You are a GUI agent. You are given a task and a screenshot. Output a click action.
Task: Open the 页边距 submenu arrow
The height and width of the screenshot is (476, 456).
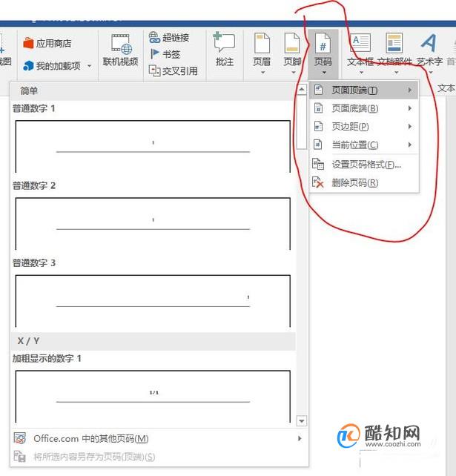point(410,126)
